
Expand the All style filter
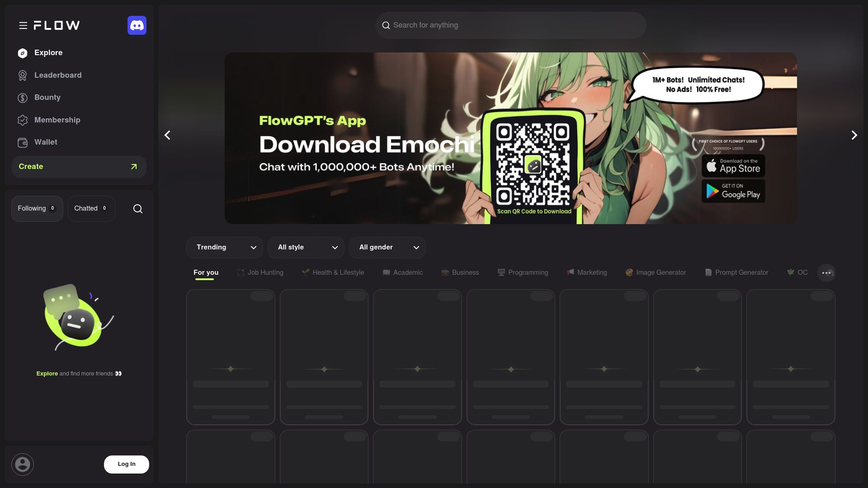[306, 247]
